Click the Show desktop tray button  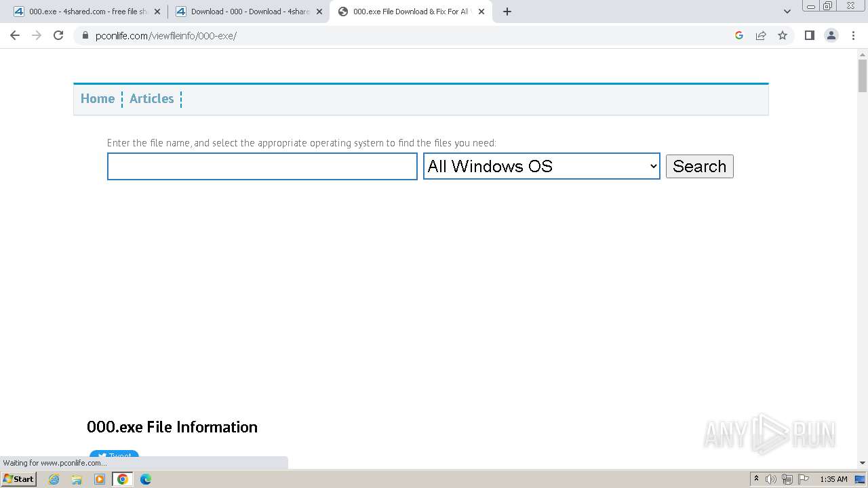tap(861, 479)
